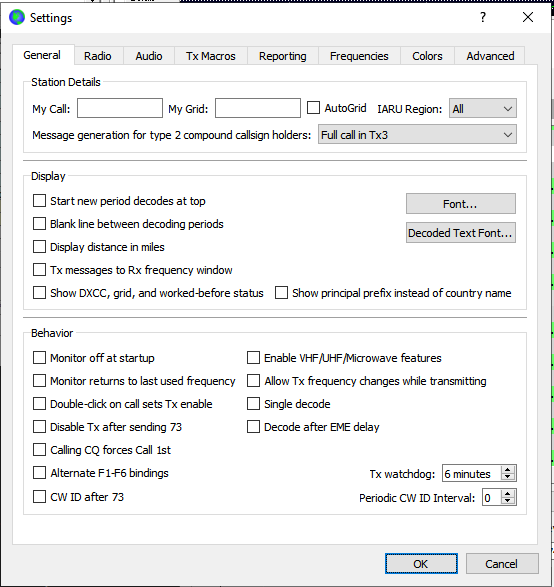This screenshot has height=587, width=554.
Task: Click the WSJT-X globe icon in title bar
Action: pyautogui.click(x=17, y=18)
